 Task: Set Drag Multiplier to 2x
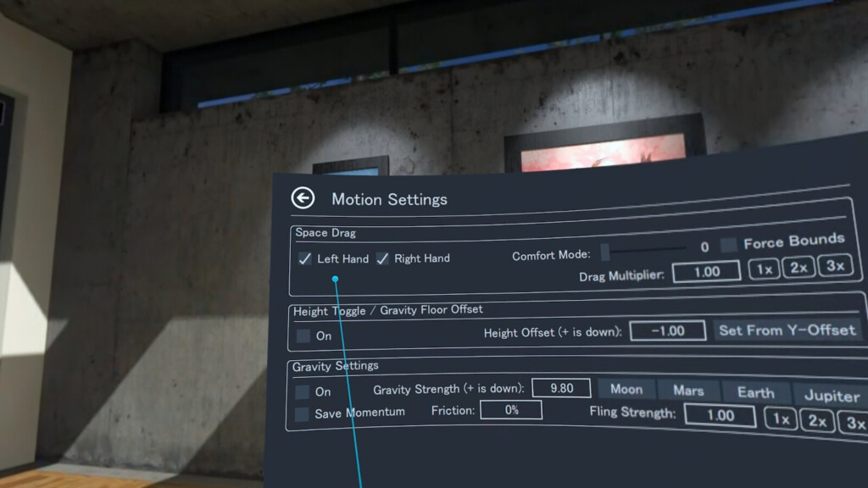tap(798, 267)
